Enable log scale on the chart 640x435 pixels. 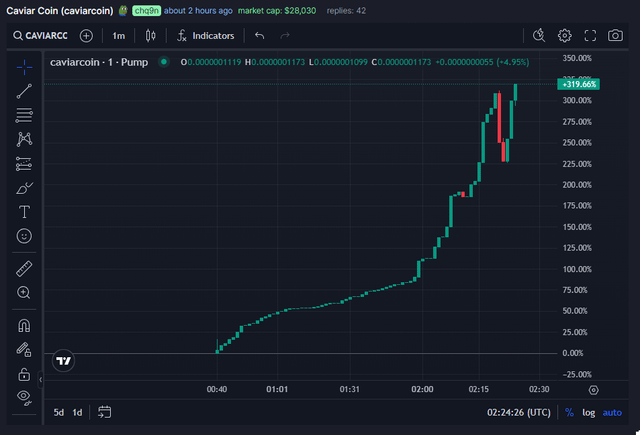(589, 412)
